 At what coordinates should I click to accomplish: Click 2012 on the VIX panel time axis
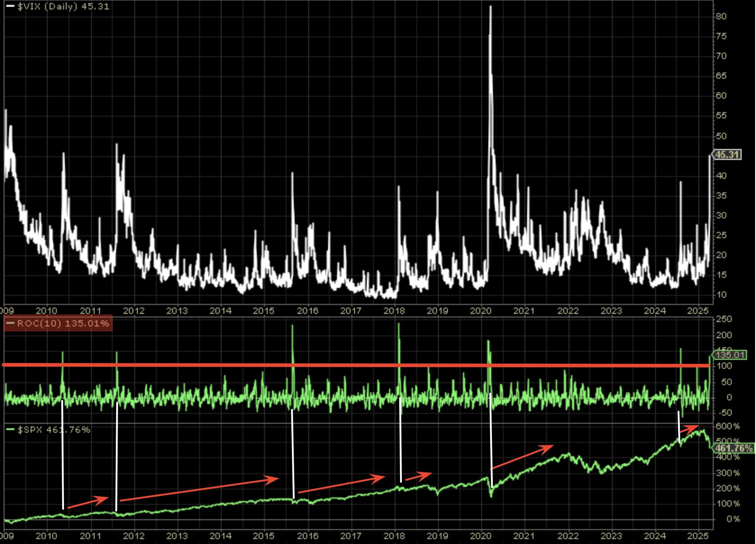point(133,311)
